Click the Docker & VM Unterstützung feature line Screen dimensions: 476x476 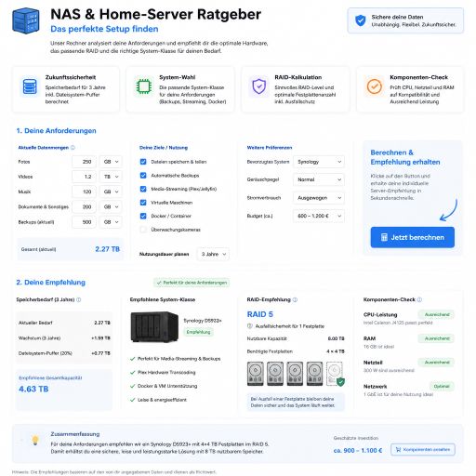[164, 386]
